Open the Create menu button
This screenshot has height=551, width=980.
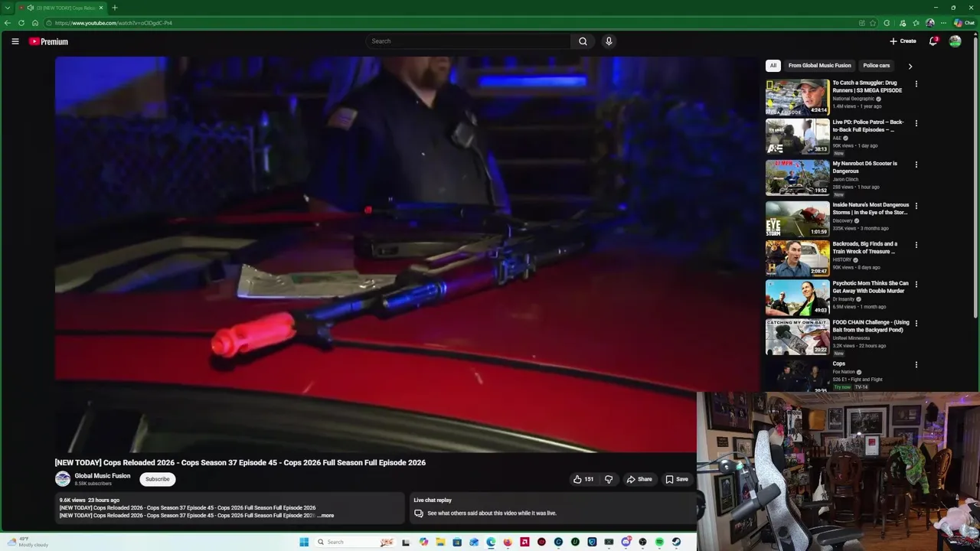pyautogui.click(x=903, y=41)
